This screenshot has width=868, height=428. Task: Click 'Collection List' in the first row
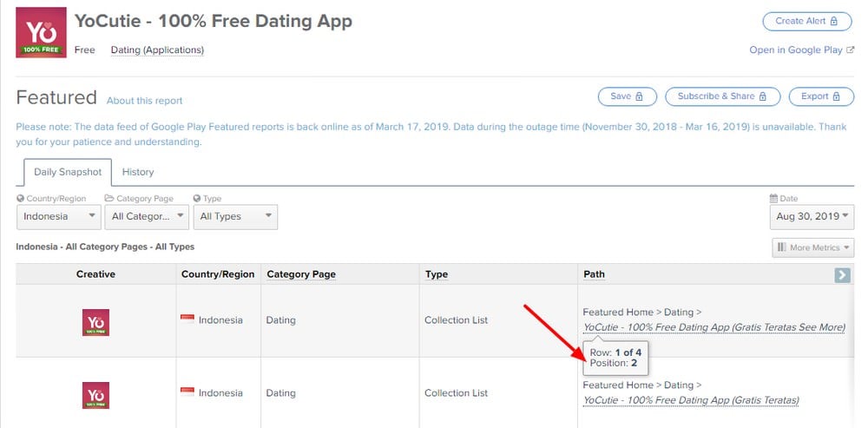457,320
